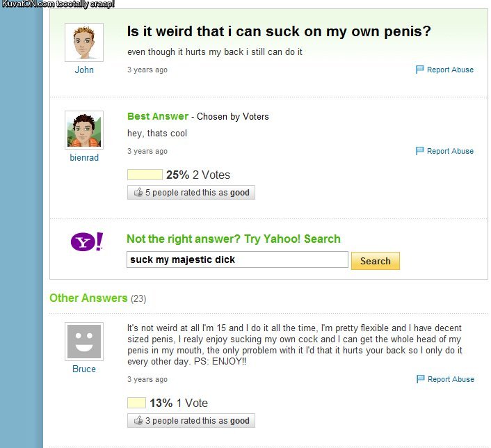The width and height of the screenshot is (491, 448).
Task: Report abuse on Bruce's answer
Action: [x=450, y=379]
